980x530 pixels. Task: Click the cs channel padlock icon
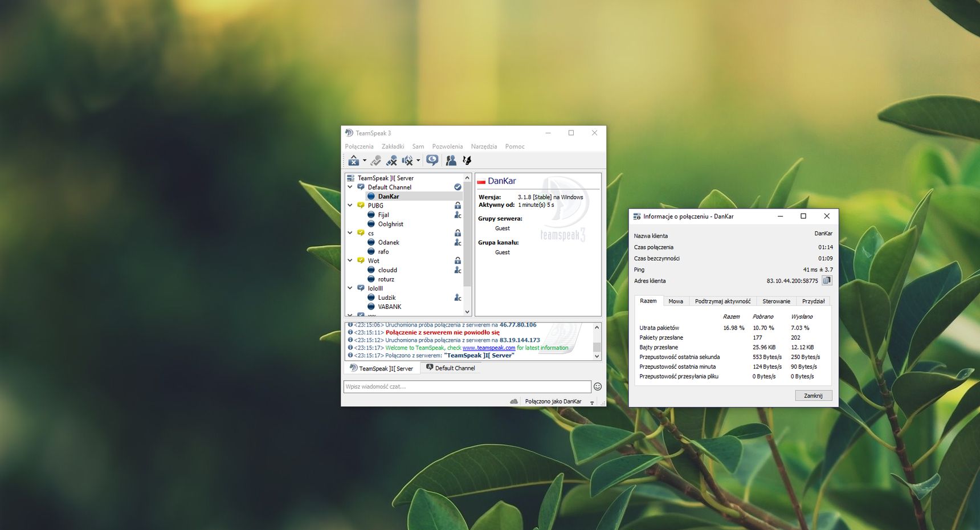pyautogui.click(x=458, y=233)
